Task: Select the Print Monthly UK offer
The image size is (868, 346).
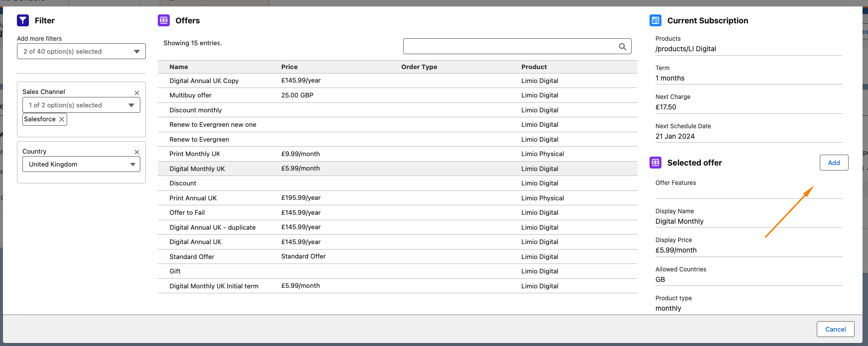Action: 397,154
